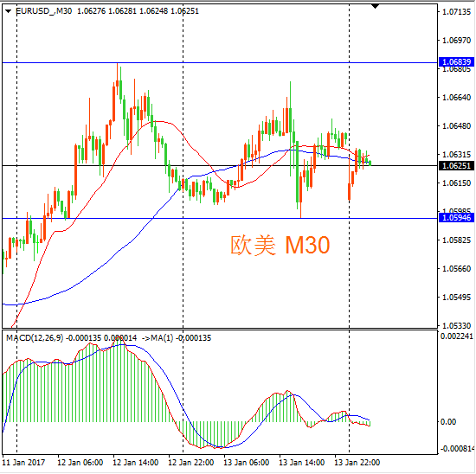Click the 0.00 level on MACD scale
The height and width of the screenshot is (474, 476).
(448, 422)
